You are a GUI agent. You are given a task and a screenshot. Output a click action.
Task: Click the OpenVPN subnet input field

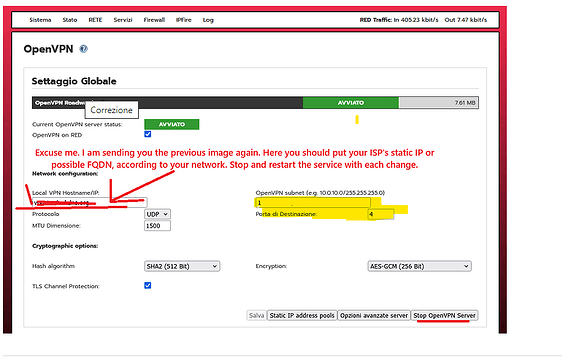[313, 203]
